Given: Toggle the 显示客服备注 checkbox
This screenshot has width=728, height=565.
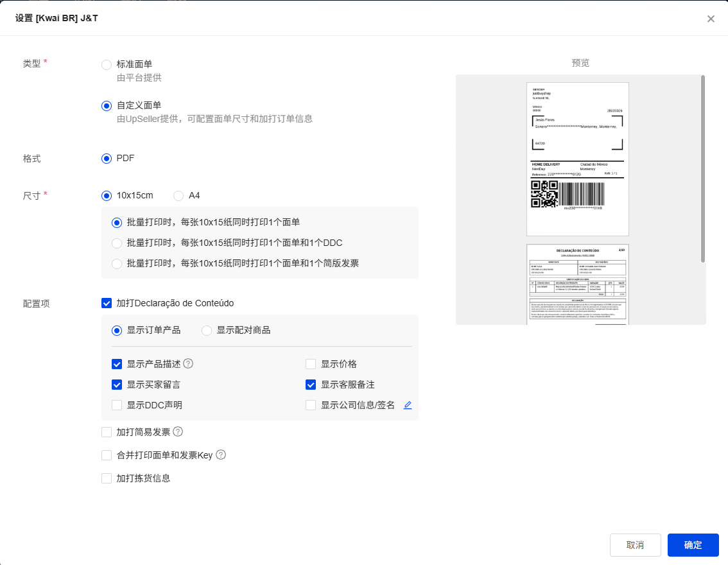Looking at the screenshot, I should coord(311,385).
